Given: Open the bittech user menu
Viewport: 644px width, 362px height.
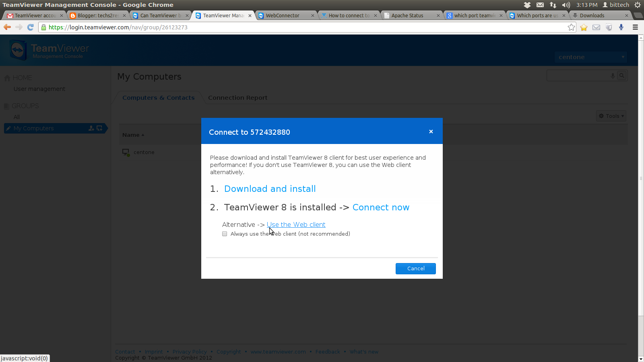Looking at the screenshot, I should pos(616,5).
